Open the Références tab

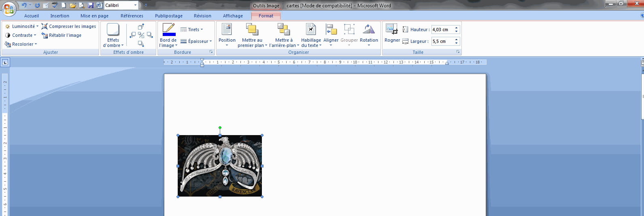[x=132, y=16]
